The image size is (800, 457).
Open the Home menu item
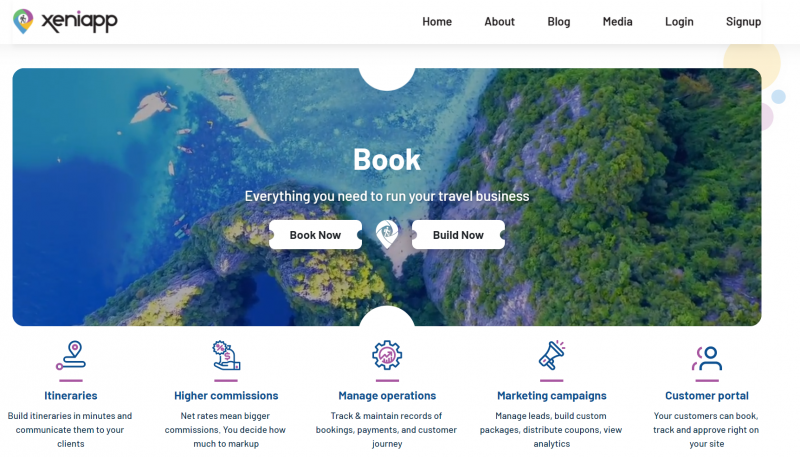(x=437, y=22)
